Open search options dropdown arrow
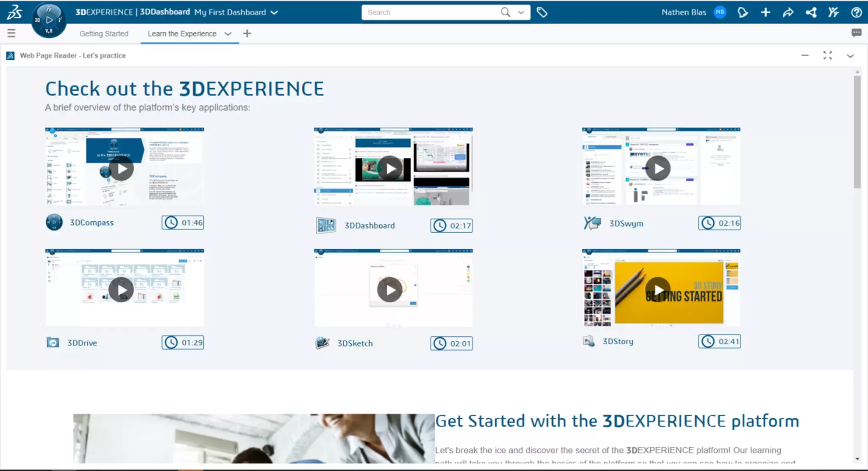Screen dimensions: 868x471 pyautogui.click(x=521, y=12)
